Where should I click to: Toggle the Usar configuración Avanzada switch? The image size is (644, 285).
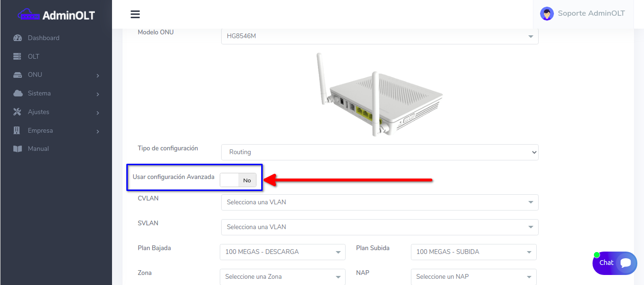pos(238,180)
